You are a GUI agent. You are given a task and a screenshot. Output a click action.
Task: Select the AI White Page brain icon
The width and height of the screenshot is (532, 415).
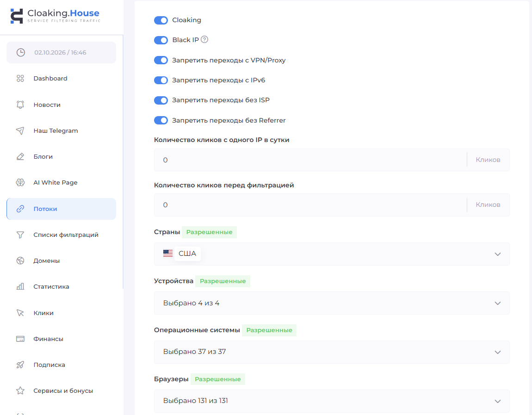tap(20, 183)
